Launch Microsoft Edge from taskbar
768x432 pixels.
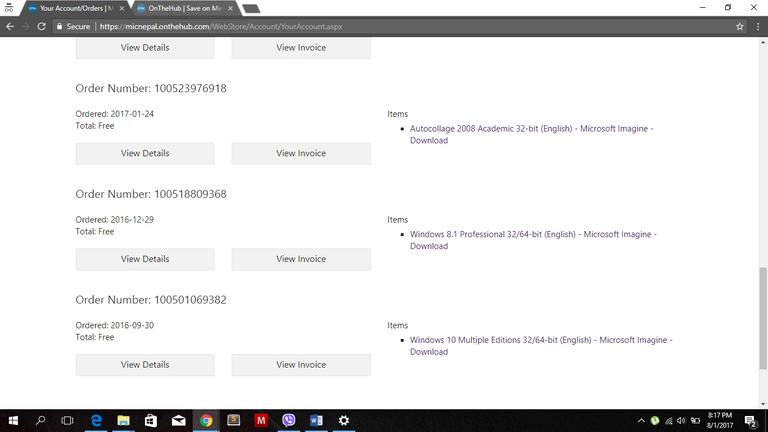96,421
